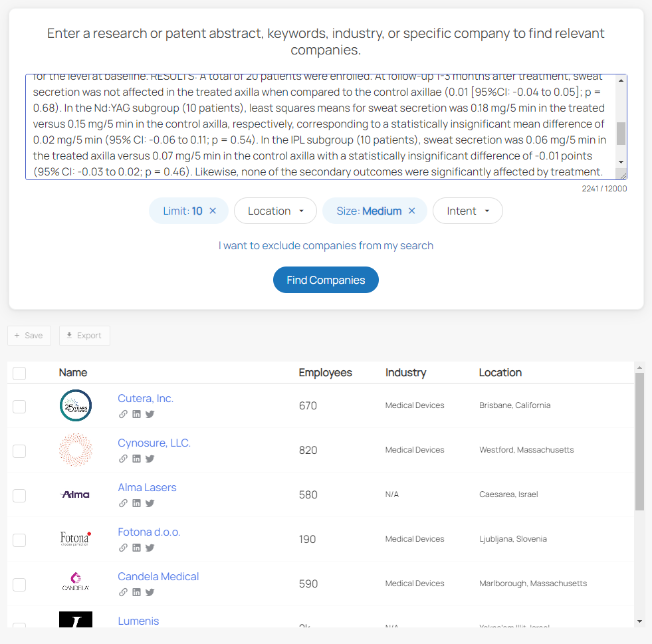Click 'I want to exclude companies' link

[x=326, y=246]
